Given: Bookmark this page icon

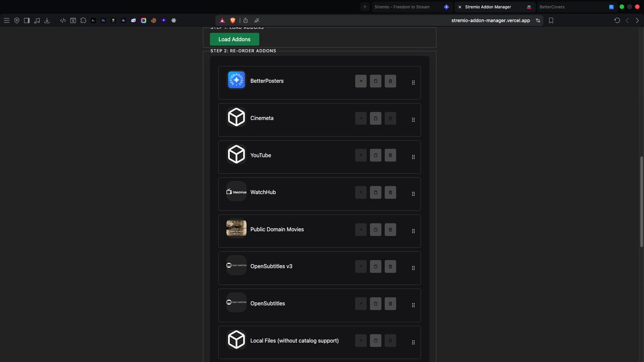Looking at the screenshot, I should 551,20.
